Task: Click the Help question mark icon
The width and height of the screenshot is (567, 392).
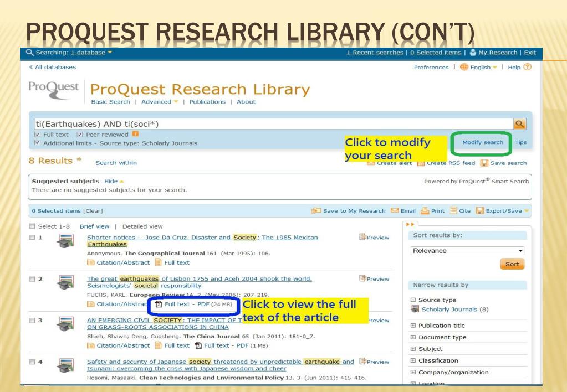Action: (x=528, y=67)
